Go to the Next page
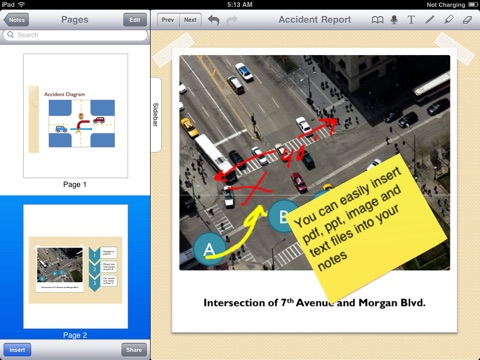The image size is (480, 360). (x=190, y=20)
